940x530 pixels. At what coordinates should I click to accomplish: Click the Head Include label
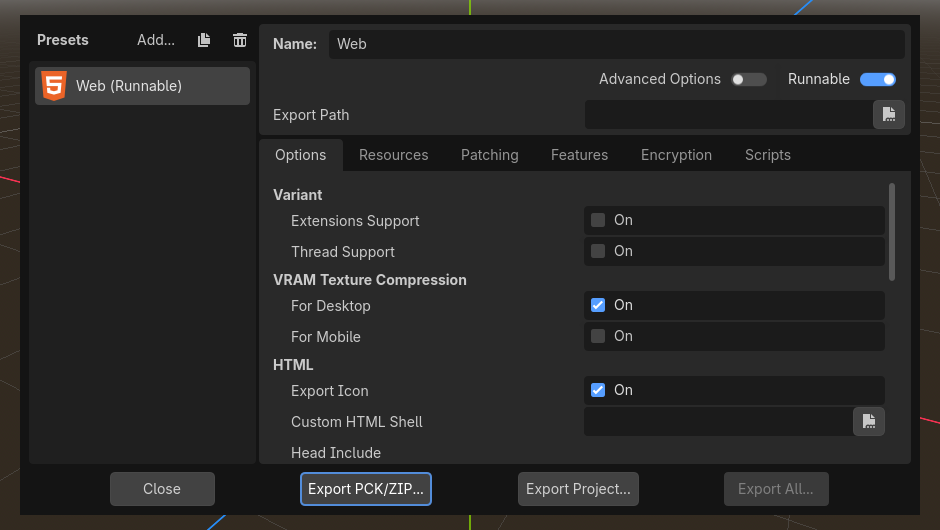click(x=336, y=453)
